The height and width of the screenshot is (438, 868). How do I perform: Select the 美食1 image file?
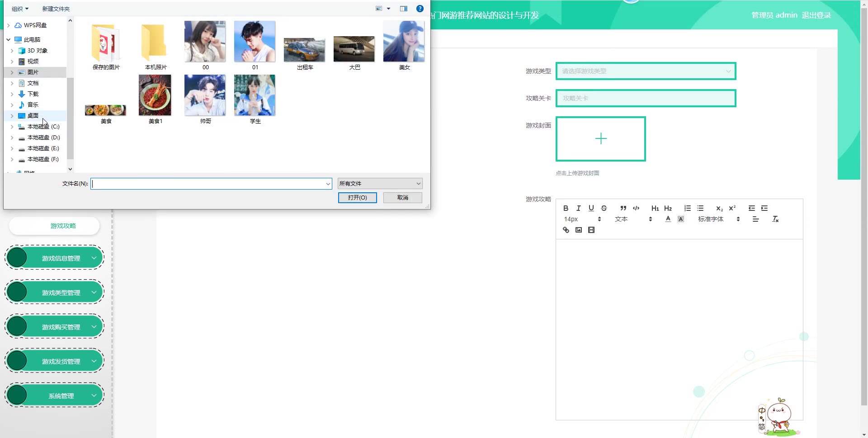pyautogui.click(x=156, y=100)
